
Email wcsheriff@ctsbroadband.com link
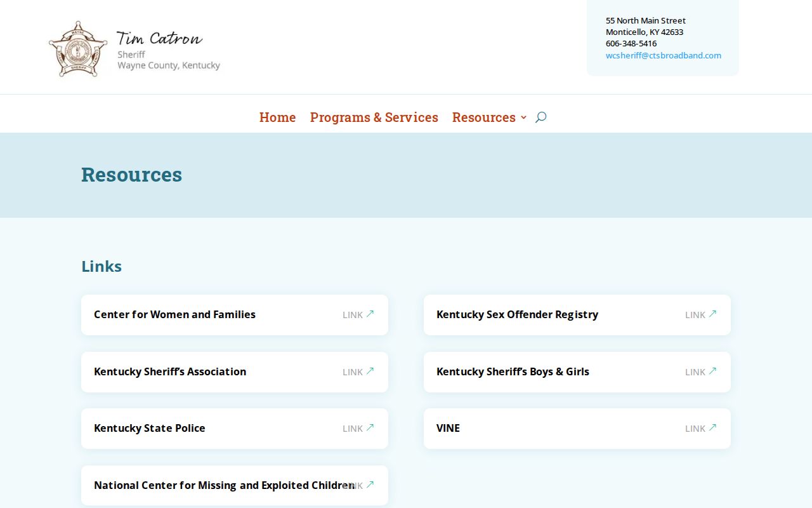coord(664,55)
